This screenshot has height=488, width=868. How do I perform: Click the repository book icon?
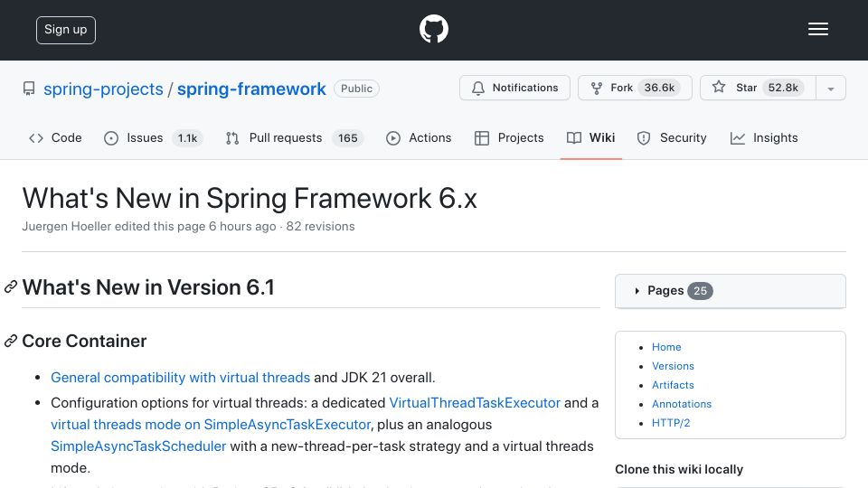click(29, 89)
